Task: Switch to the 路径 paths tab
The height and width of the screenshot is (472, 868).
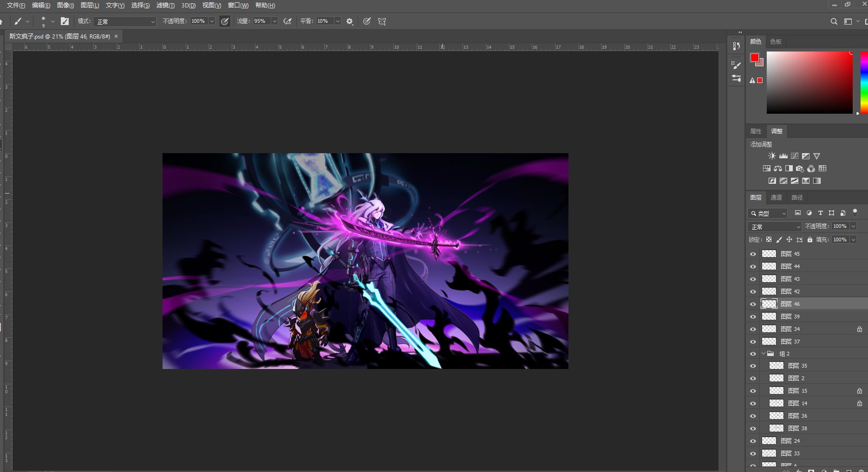Action: coord(797,198)
